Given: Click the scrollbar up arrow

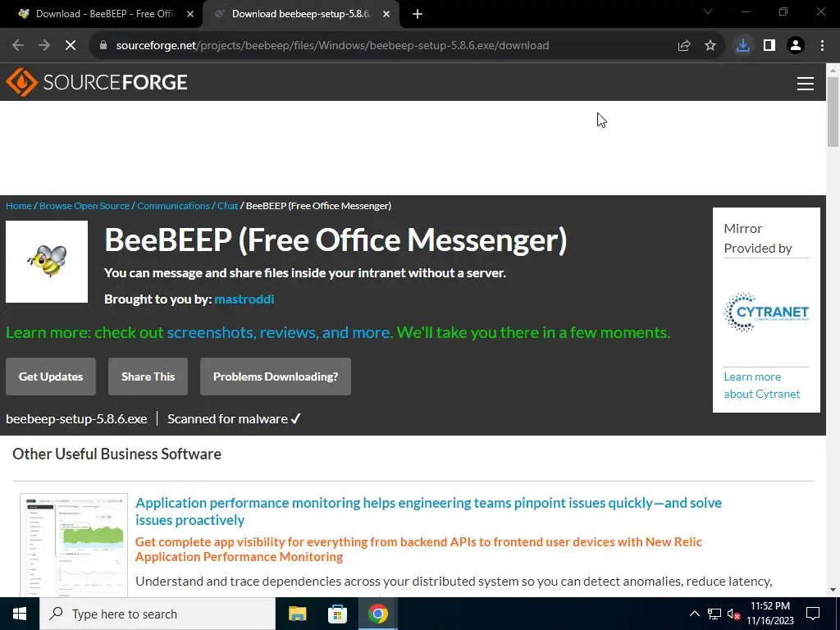Looking at the screenshot, I should point(833,70).
